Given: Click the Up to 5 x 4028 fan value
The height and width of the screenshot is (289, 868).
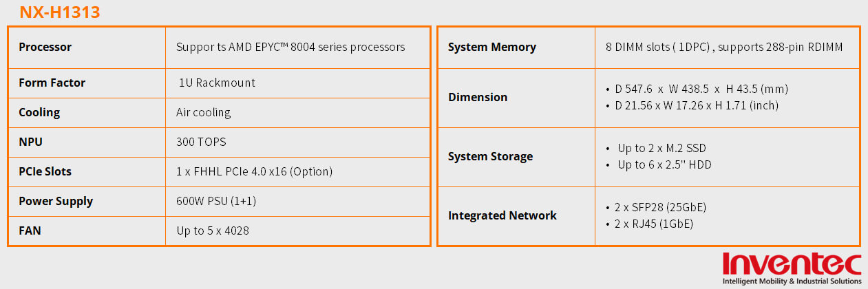Looking at the screenshot, I should click(x=213, y=231).
